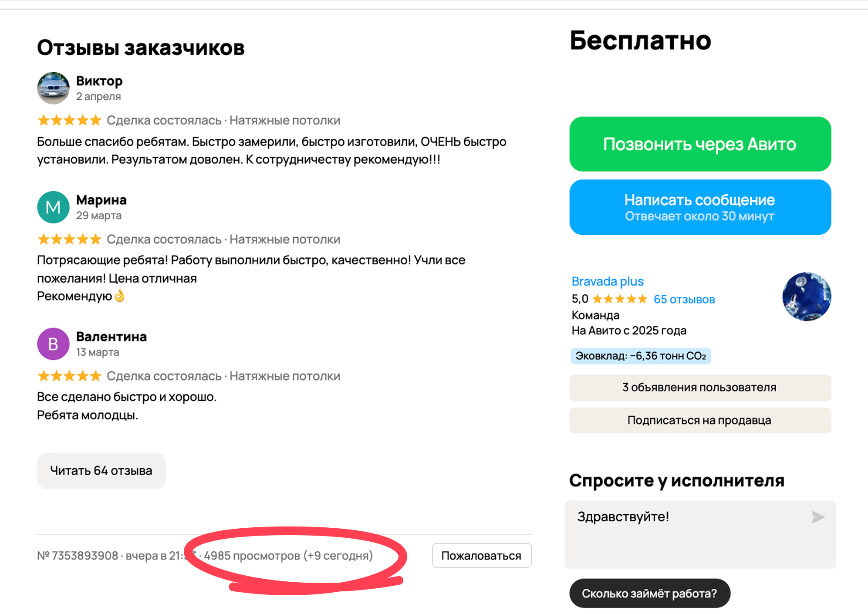The image size is (868, 614).
Task: Click the stars next to the 5,0 rating
Action: click(x=620, y=299)
